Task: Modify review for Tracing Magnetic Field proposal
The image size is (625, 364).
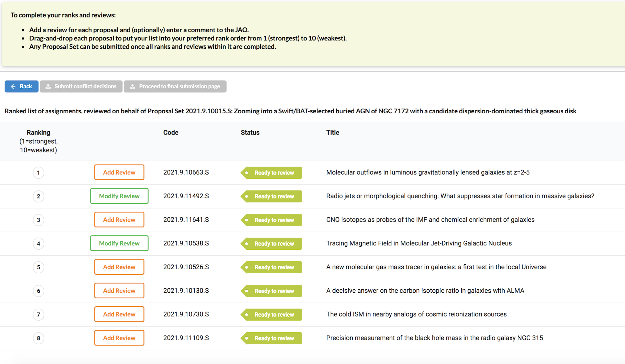Action: coord(119,243)
